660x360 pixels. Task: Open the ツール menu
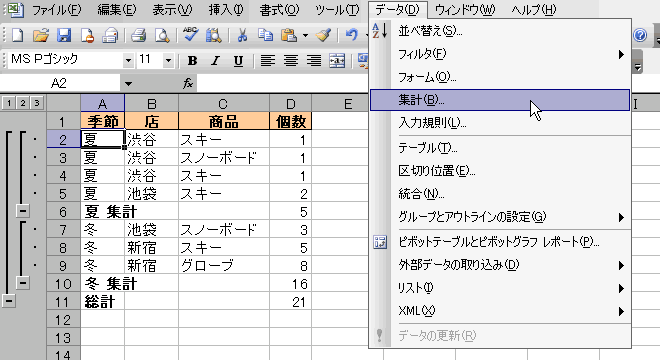coord(337,9)
